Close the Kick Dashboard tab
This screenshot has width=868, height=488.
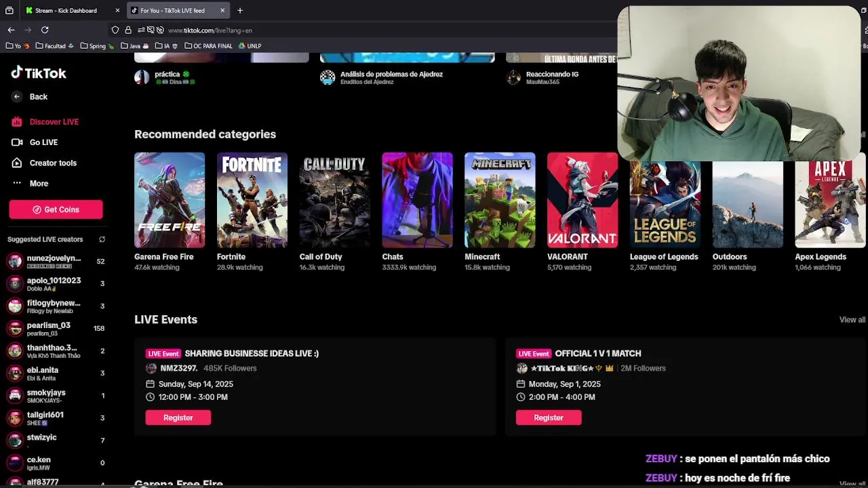coord(117,10)
